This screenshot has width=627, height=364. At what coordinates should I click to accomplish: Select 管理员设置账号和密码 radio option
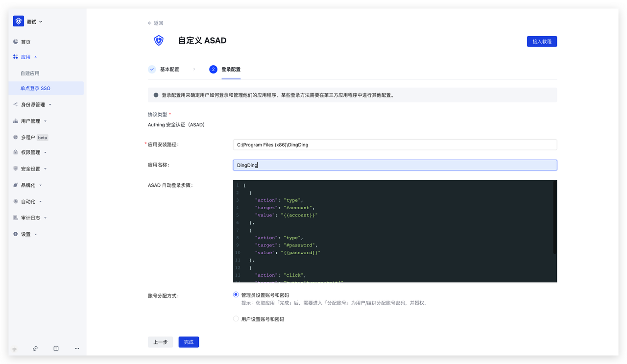pyautogui.click(x=236, y=295)
